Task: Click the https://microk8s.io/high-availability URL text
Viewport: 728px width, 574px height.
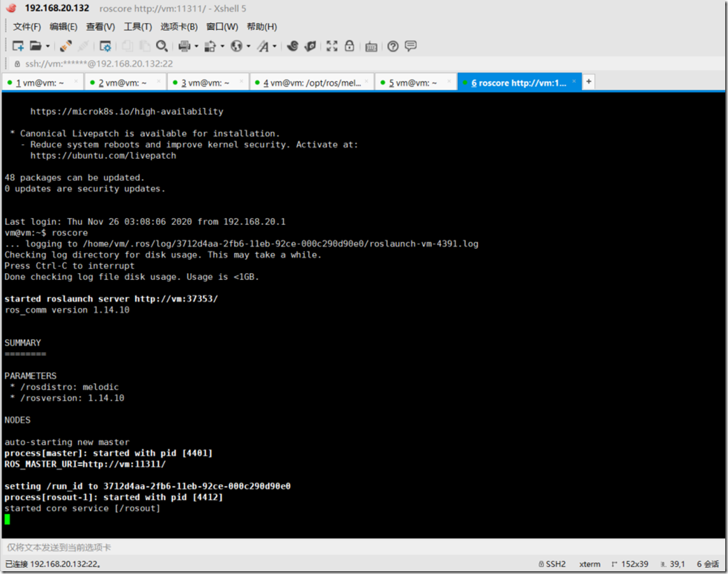Action: click(127, 111)
